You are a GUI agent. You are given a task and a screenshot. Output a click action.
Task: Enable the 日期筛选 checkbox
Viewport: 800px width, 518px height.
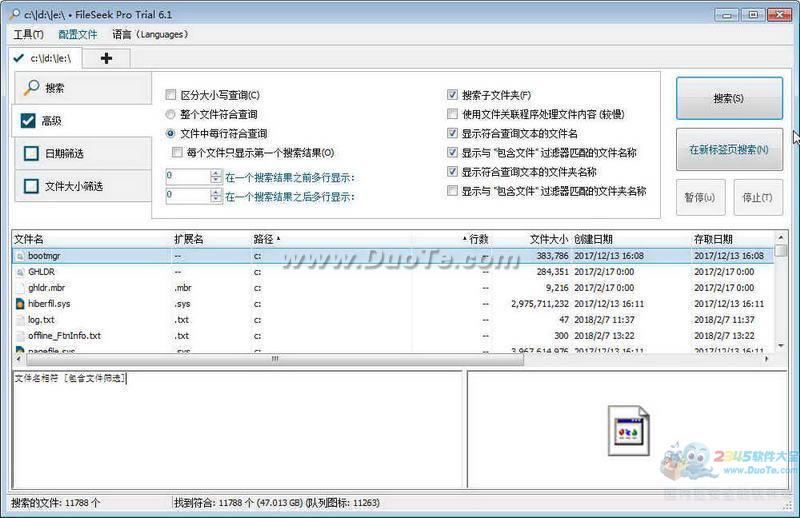tap(31, 153)
